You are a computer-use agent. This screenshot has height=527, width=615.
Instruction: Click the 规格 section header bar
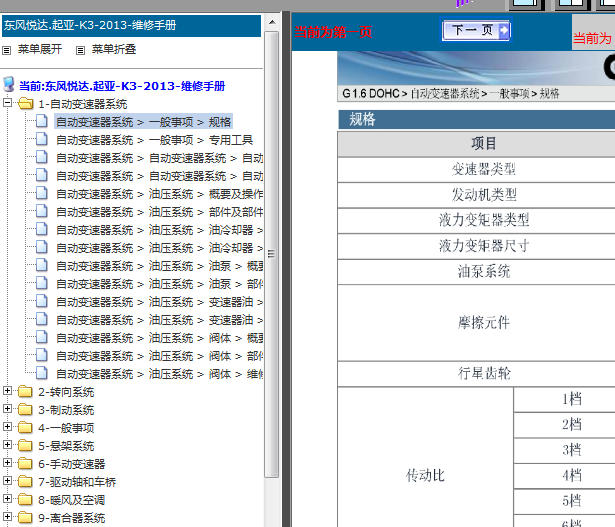click(477, 119)
